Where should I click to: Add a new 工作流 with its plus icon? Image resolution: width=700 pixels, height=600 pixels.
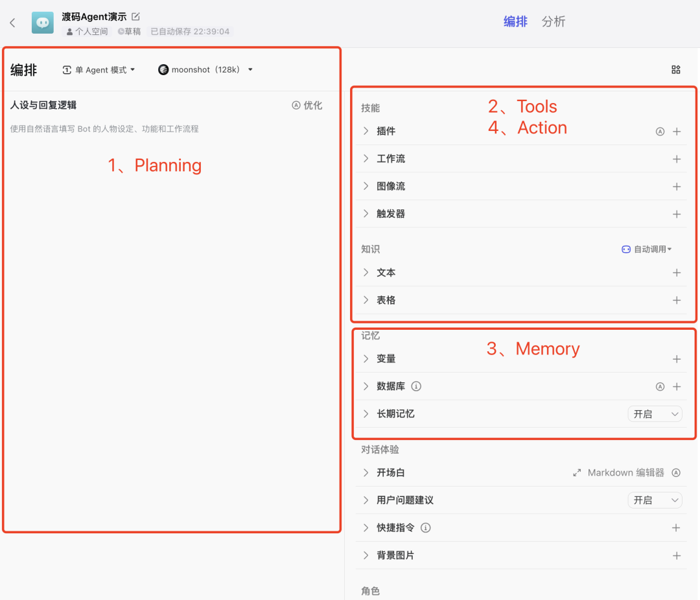(677, 158)
